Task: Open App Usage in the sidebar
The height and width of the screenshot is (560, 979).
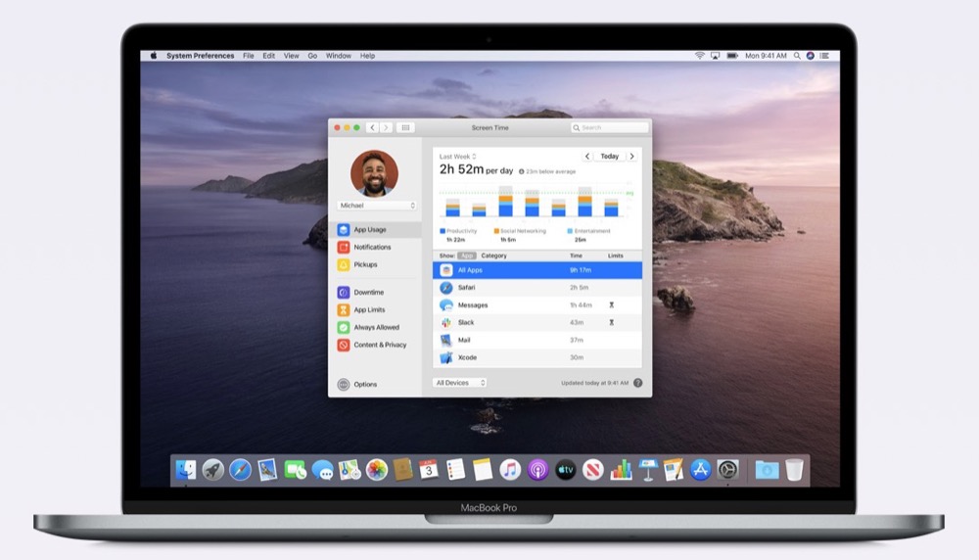Action: 375,230
